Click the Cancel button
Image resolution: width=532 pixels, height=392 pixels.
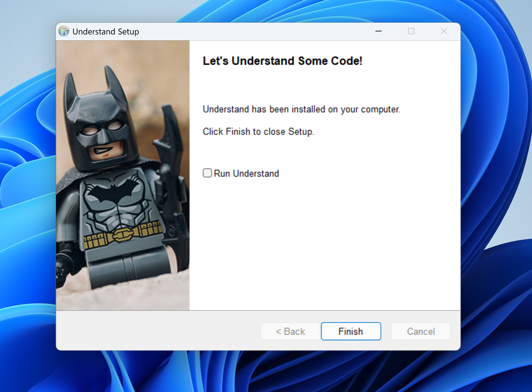click(x=421, y=331)
